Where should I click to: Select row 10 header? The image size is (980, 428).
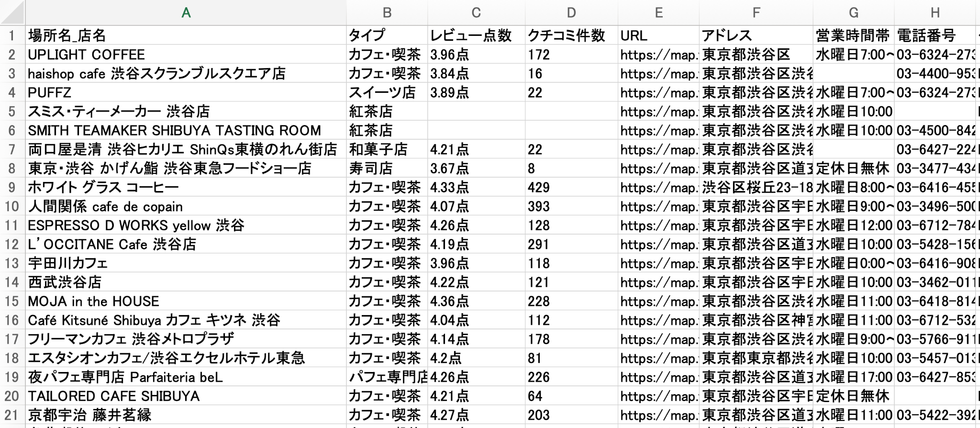tap(12, 206)
